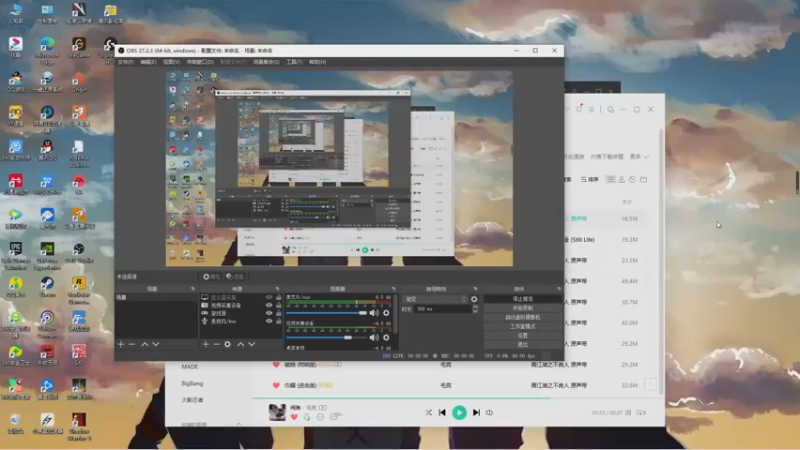Screen dimensions: 800x450
Task: Open the 文件(F) menu in OBS
Action: pos(126,62)
